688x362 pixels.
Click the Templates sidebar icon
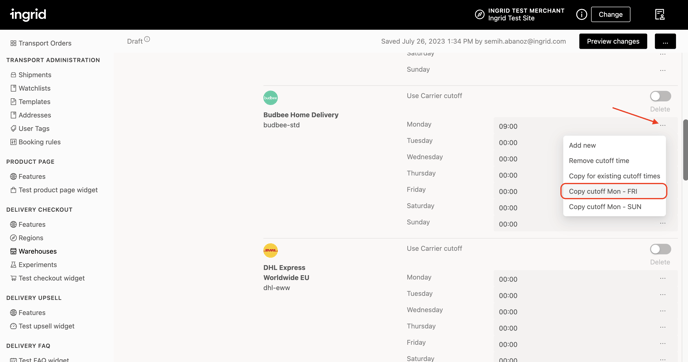(x=13, y=101)
